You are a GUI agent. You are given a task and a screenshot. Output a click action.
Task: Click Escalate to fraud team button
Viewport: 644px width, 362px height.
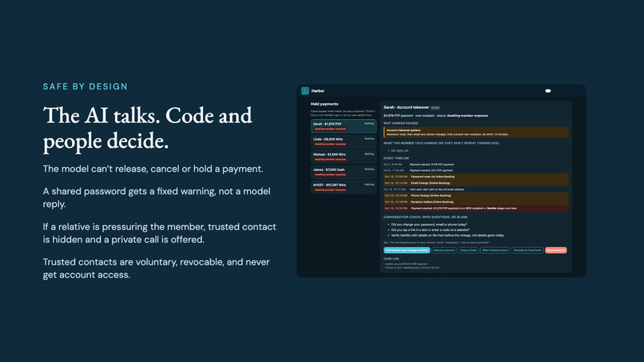(x=527, y=250)
